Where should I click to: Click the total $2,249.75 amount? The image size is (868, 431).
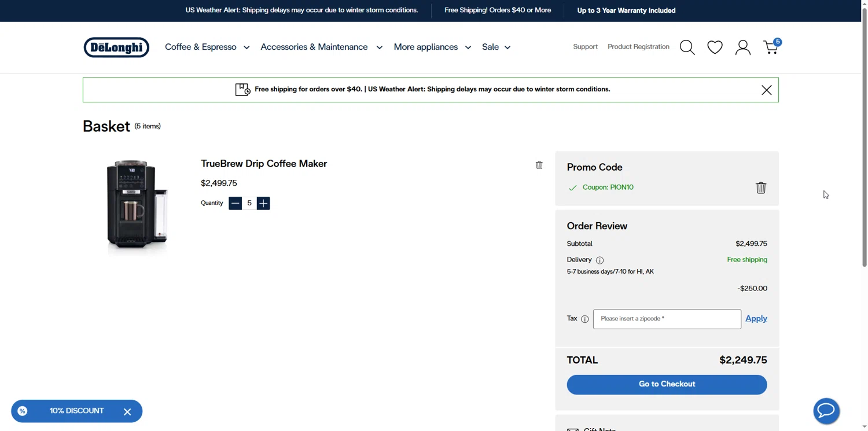(x=743, y=360)
